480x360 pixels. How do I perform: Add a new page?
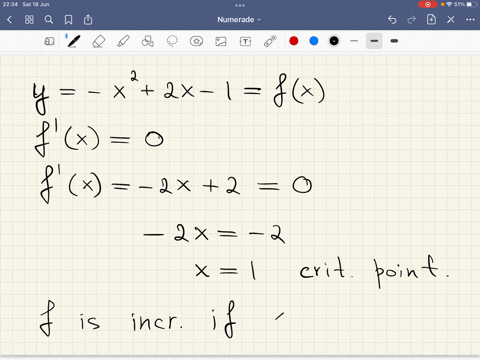pyautogui.click(x=431, y=19)
